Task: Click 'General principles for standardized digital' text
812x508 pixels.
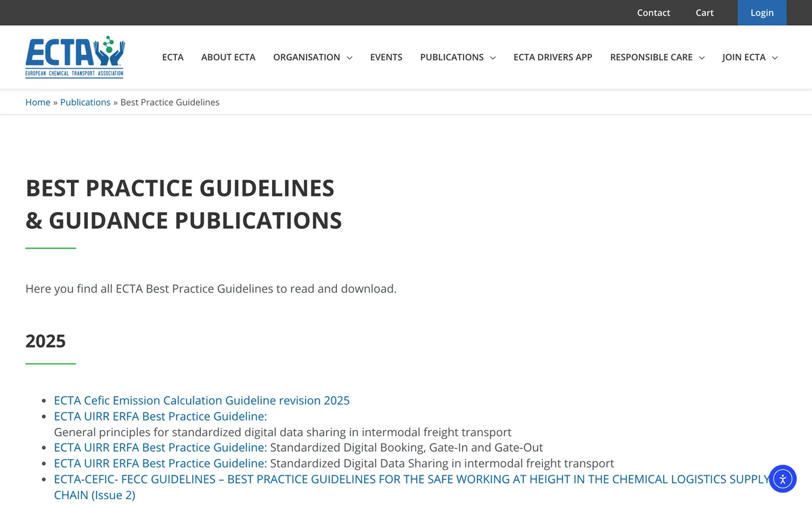Action: click(x=282, y=432)
